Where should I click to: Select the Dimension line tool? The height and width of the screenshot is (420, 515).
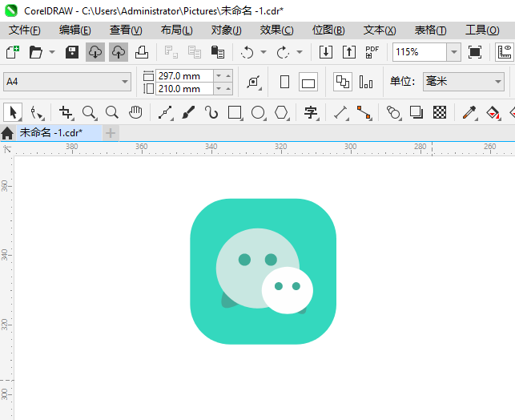click(x=341, y=112)
